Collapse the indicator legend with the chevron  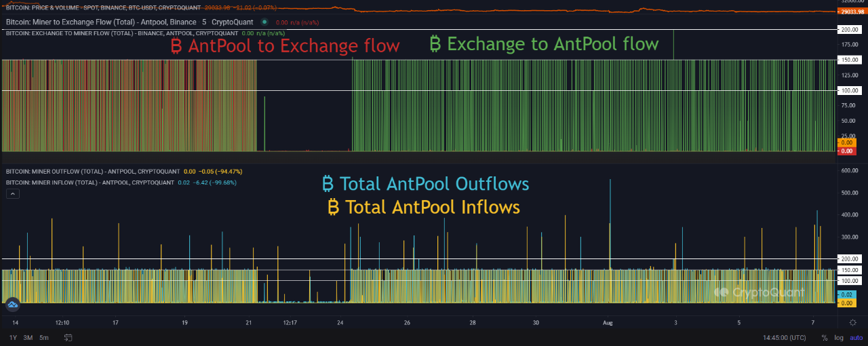[x=12, y=194]
